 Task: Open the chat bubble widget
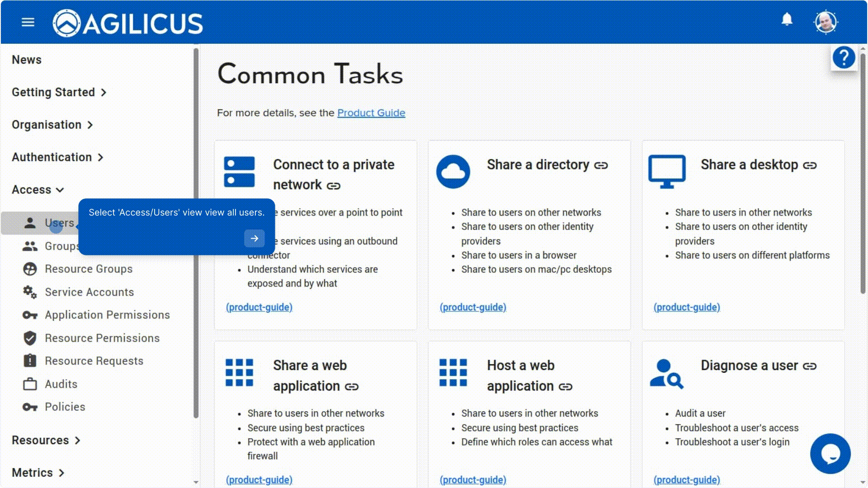coord(830,454)
